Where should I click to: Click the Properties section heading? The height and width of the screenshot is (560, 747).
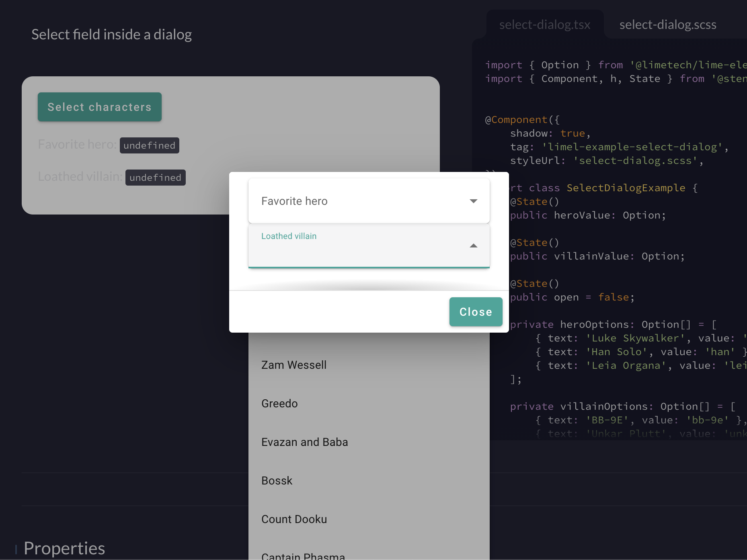[x=64, y=548]
